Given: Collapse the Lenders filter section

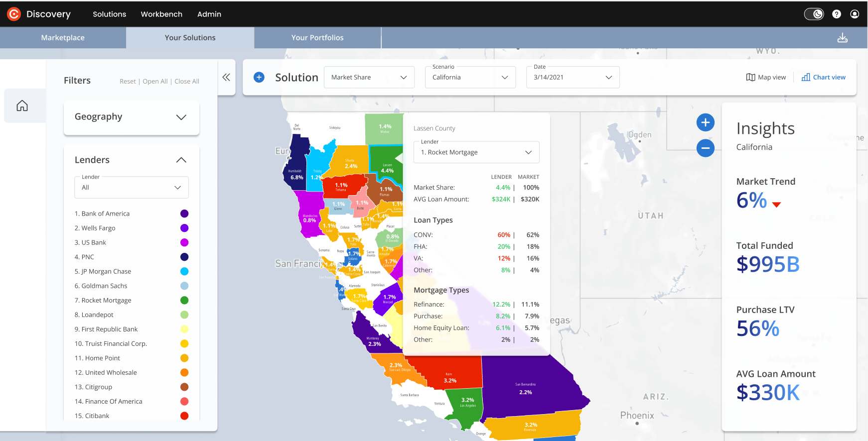Looking at the screenshot, I should click(x=181, y=160).
